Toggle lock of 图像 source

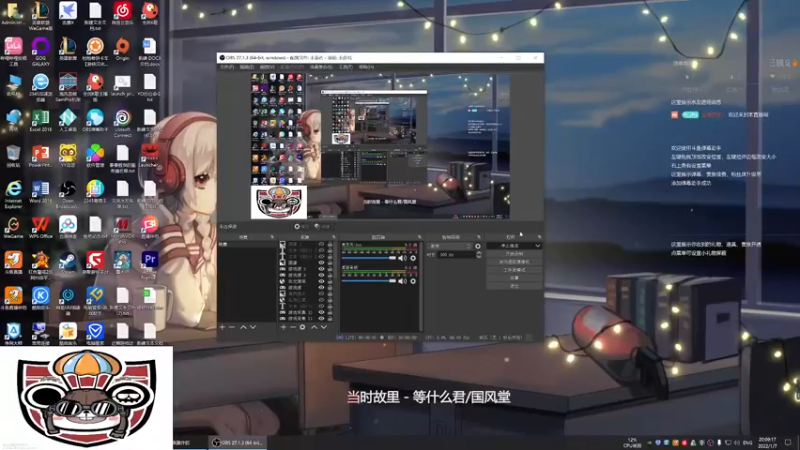330,263
